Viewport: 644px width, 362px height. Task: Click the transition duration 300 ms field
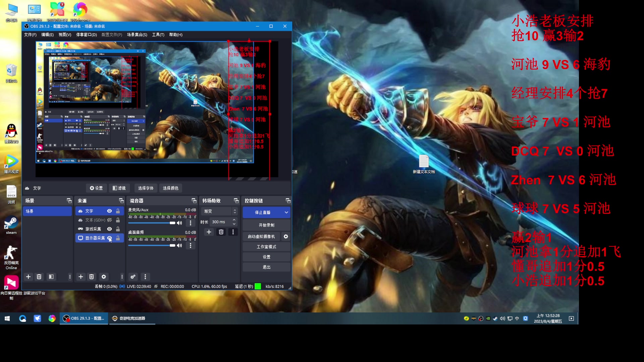(220, 222)
